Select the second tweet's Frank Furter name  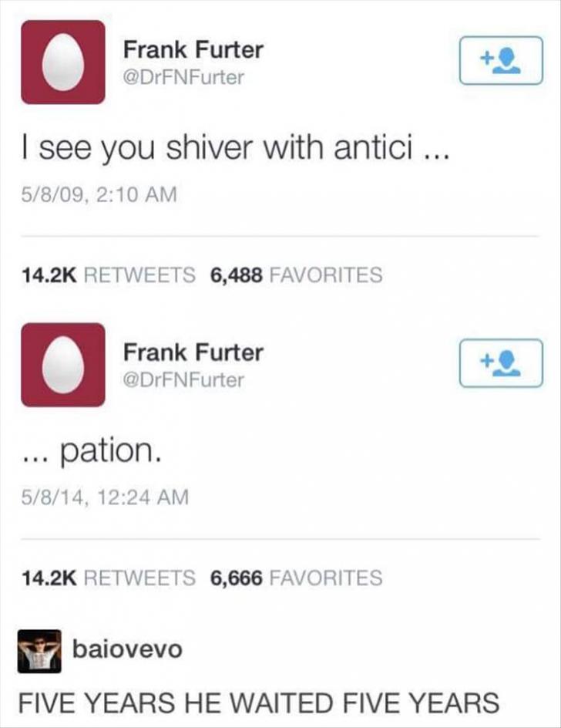click(193, 352)
